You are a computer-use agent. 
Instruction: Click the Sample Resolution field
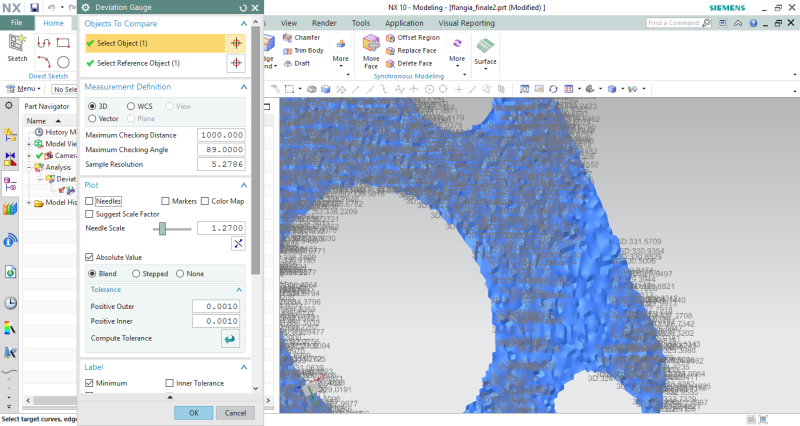(x=221, y=164)
